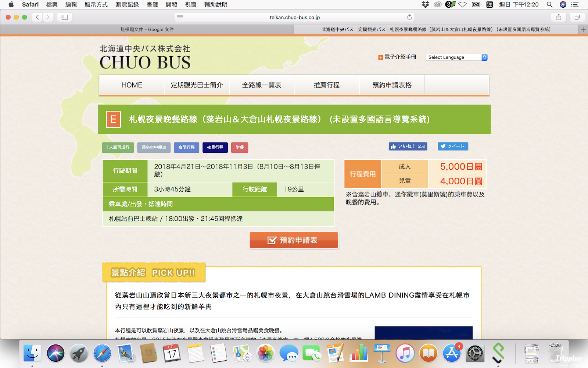Open Keynote in the Dock
Screen dimensions: 588x368
pos(381,353)
